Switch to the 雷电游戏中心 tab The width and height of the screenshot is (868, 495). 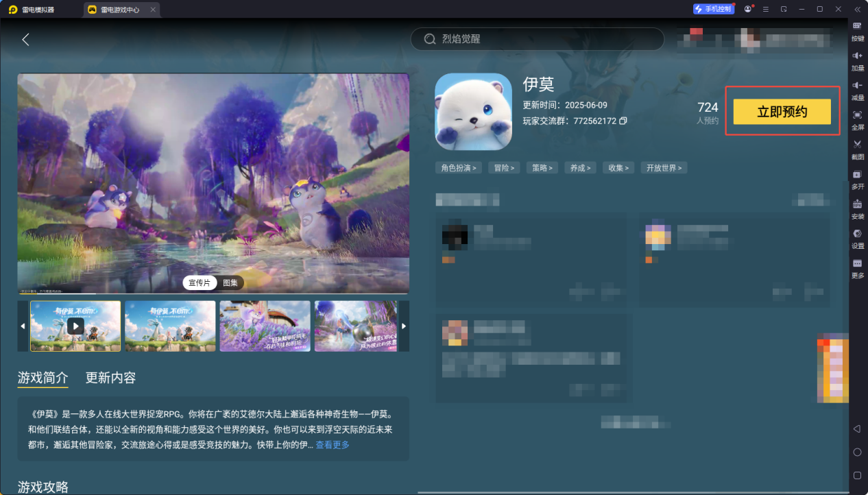[x=121, y=9]
